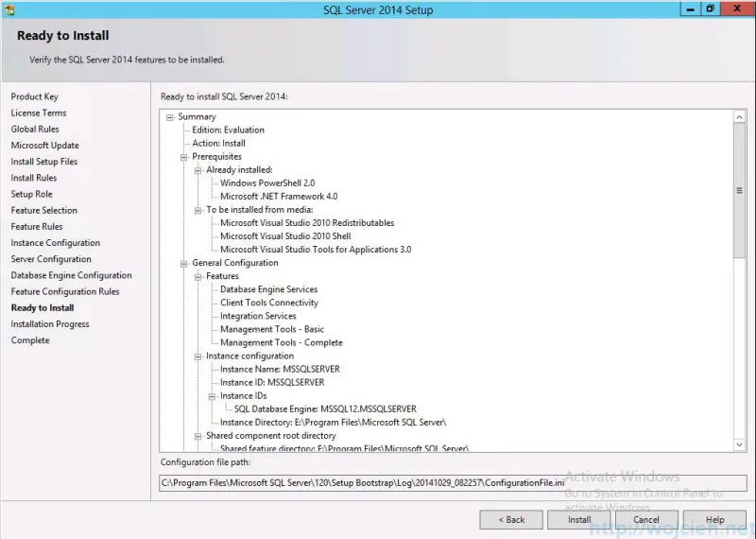Select SQL Database Engine: MSSQL12.MSSQLSERVER row

click(x=325, y=409)
